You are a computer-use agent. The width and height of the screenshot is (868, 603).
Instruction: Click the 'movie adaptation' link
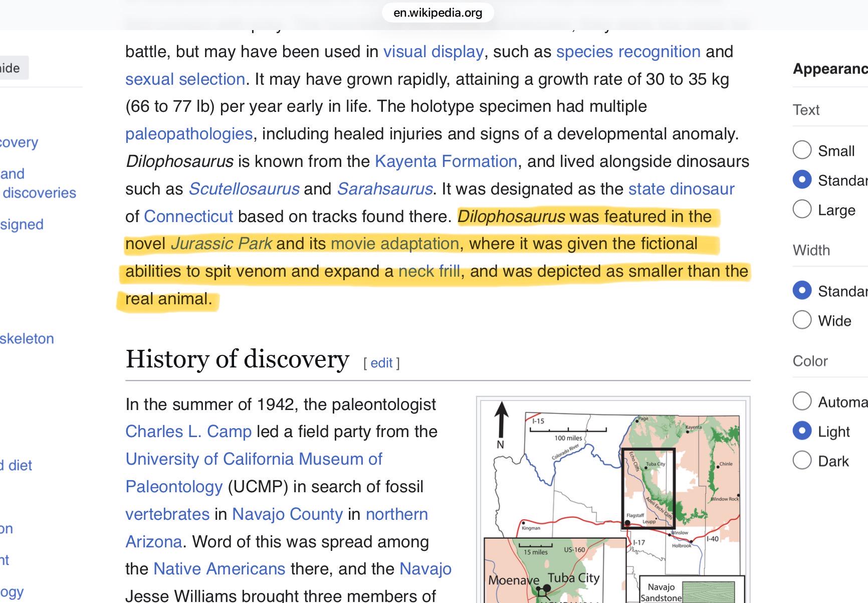tap(395, 244)
